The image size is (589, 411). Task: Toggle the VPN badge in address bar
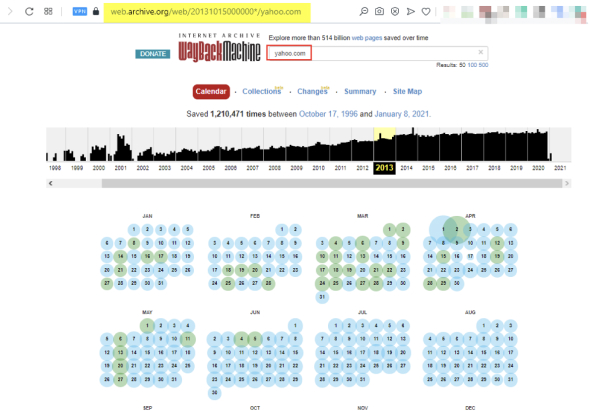(x=80, y=12)
